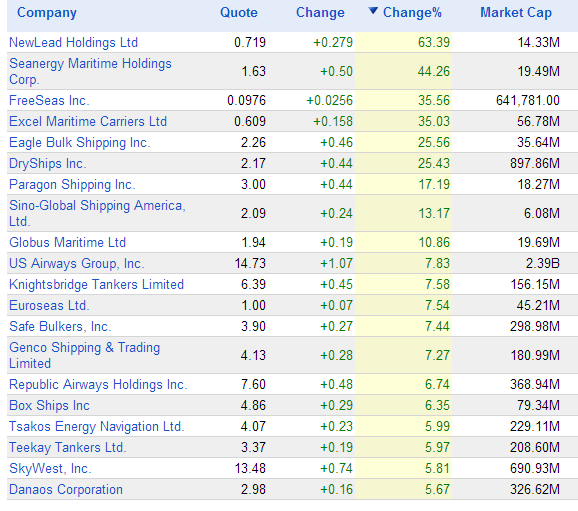The width and height of the screenshot is (578, 511).
Task: Open Tsakos Energy Navigation Ltd. link
Action: pos(97,426)
